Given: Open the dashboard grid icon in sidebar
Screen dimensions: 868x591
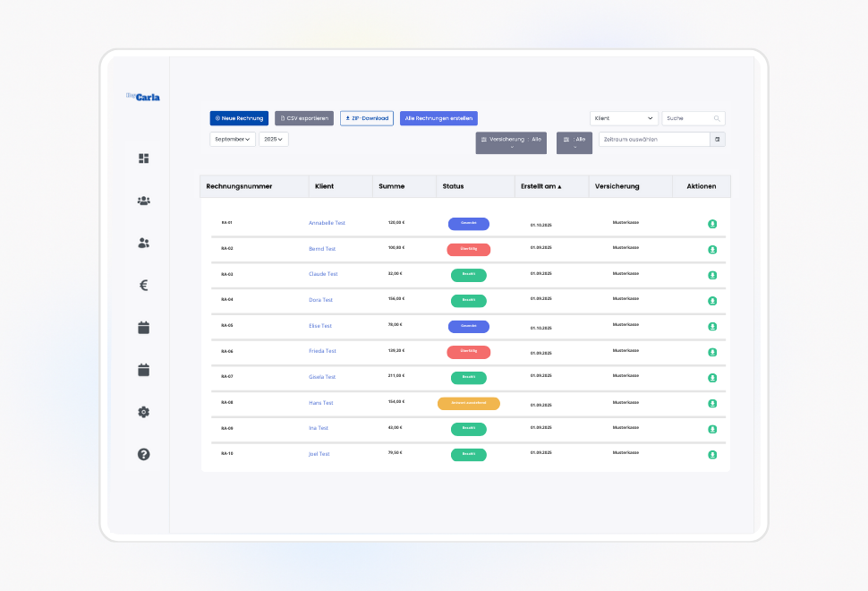Looking at the screenshot, I should tap(143, 158).
